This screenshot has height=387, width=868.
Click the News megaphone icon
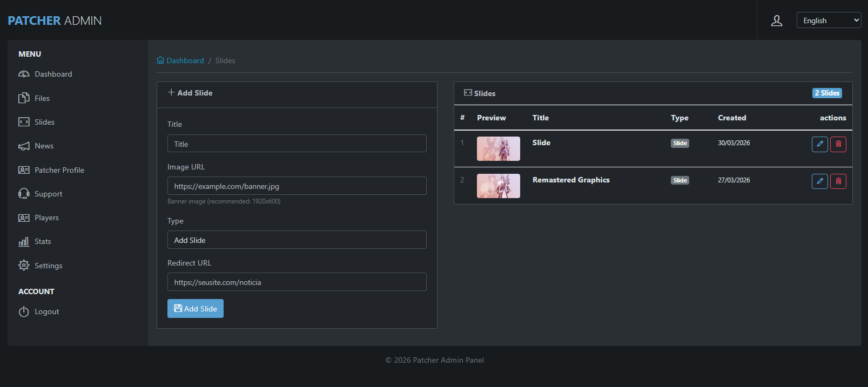(24, 146)
